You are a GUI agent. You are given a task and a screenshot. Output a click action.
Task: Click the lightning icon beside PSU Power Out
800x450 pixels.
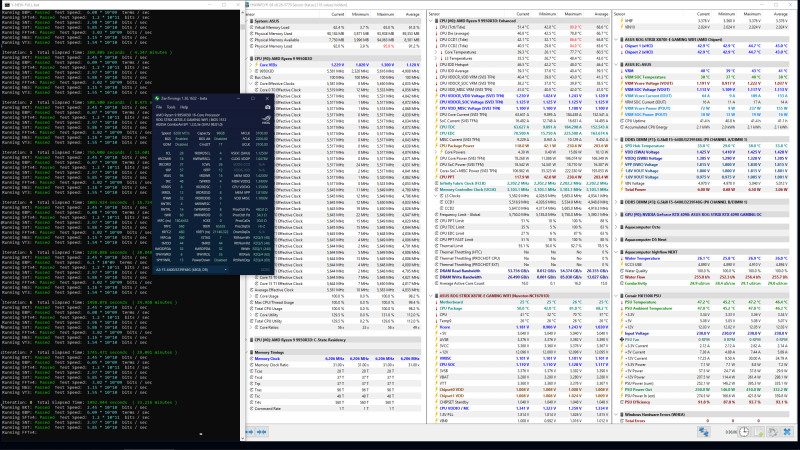[621, 389]
